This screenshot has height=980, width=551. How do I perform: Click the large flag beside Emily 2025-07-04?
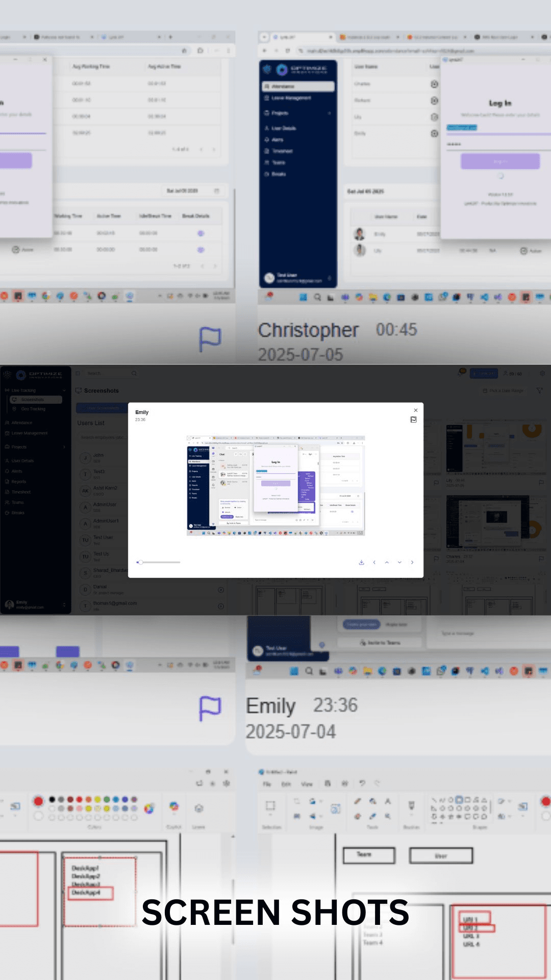210,708
